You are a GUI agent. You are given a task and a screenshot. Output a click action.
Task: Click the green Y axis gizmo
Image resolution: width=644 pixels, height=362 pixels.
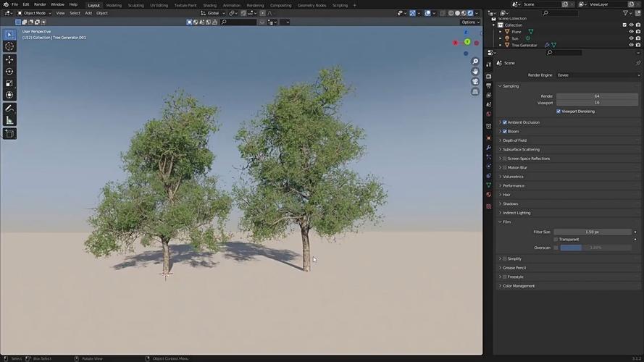[467, 42]
